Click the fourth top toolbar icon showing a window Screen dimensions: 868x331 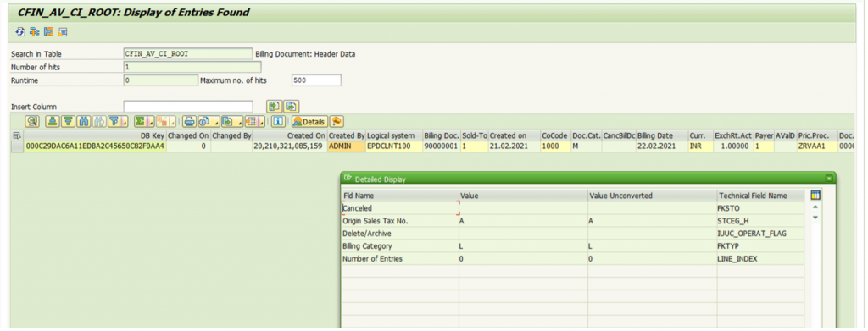(63, 32)
